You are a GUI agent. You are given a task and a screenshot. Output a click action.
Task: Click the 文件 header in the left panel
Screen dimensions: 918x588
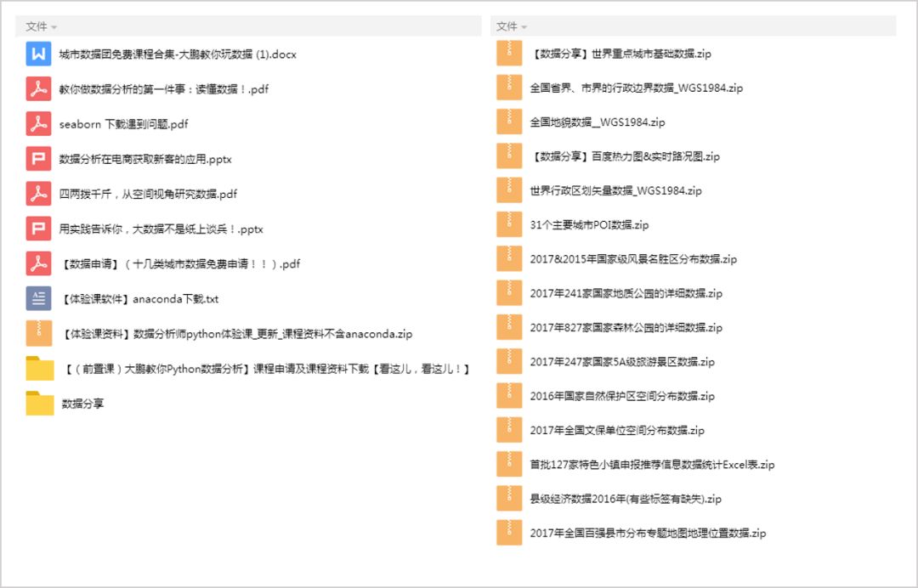point(37,26)
